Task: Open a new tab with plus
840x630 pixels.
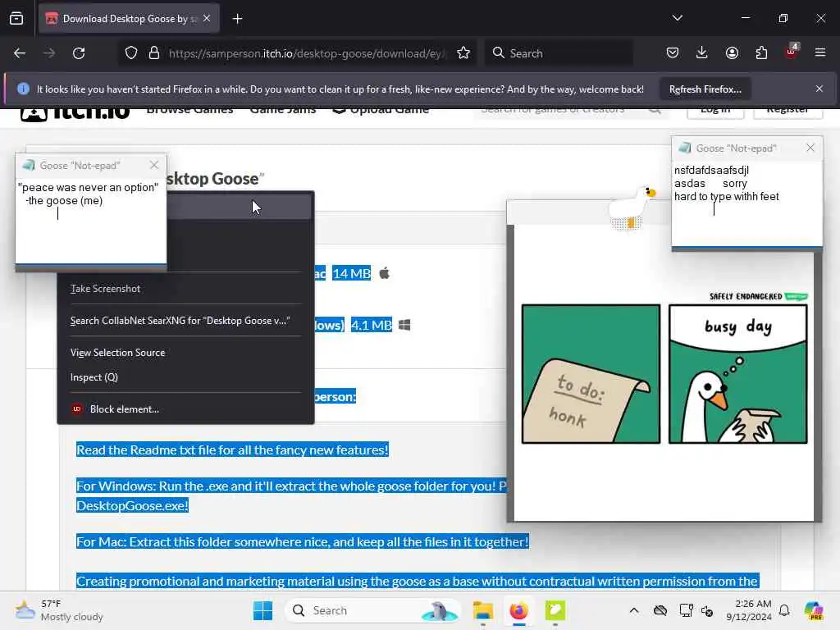Action: [237, 19]
